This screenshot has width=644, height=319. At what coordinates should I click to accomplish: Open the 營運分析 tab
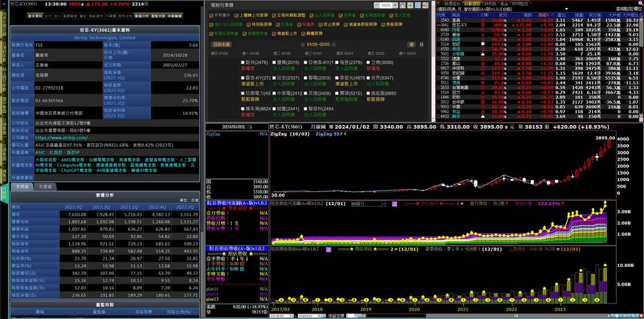(142, 16)
